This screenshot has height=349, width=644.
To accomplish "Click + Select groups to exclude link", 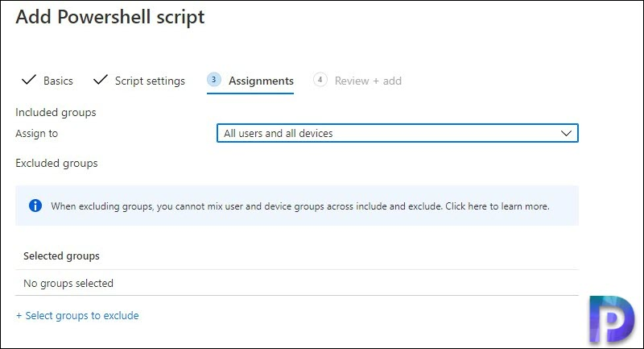I will pyautogui.click(x=77, y=316).
